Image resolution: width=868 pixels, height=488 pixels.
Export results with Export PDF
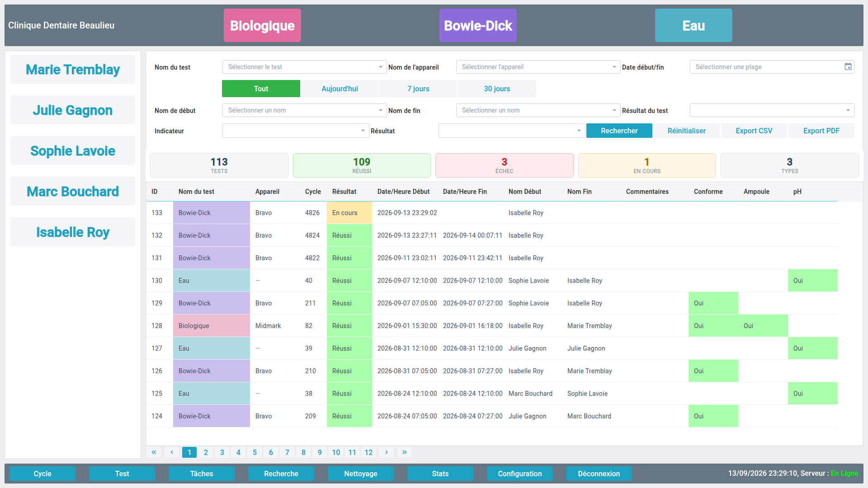821,131
